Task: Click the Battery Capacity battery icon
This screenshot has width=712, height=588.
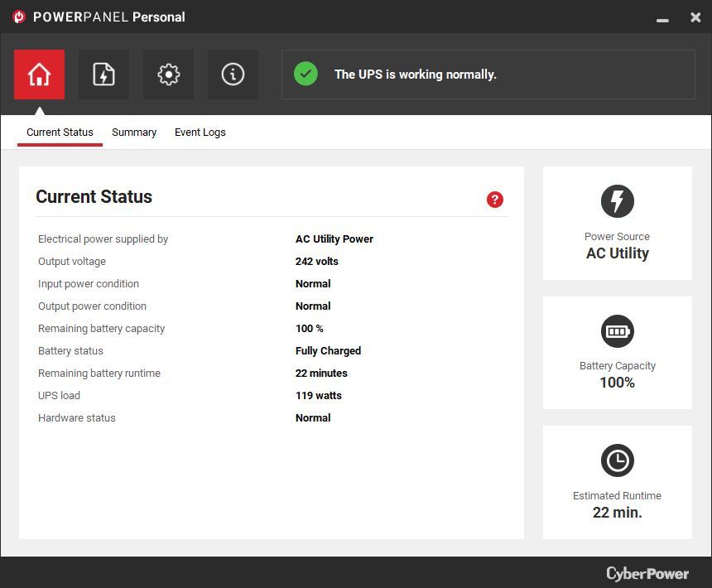Action: point(617,330)
